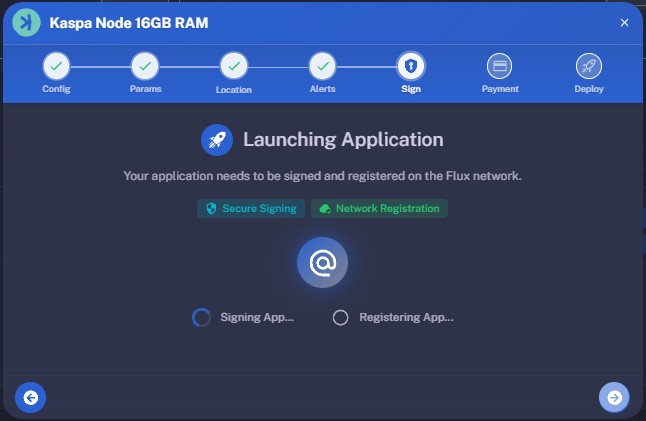
Task: Click the Launching Application rocket icon
Action: (216, 140)
